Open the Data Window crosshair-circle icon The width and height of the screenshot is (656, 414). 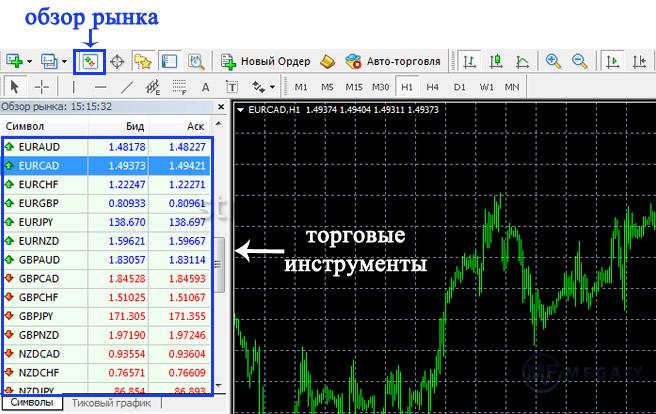coord(117,61)
